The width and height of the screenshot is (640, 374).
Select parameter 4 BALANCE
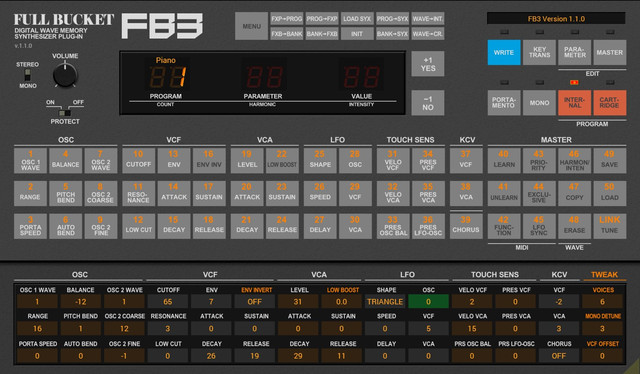[x=65, y=160]
